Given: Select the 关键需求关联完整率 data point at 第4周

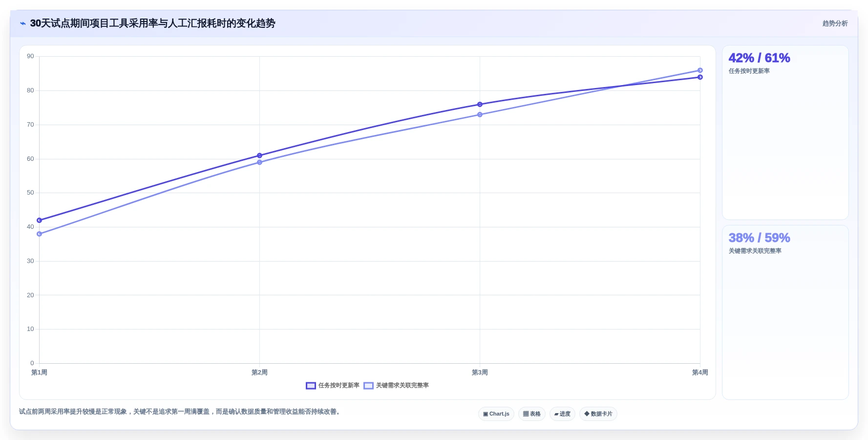Looking at the screenshot, I should 700,70.
